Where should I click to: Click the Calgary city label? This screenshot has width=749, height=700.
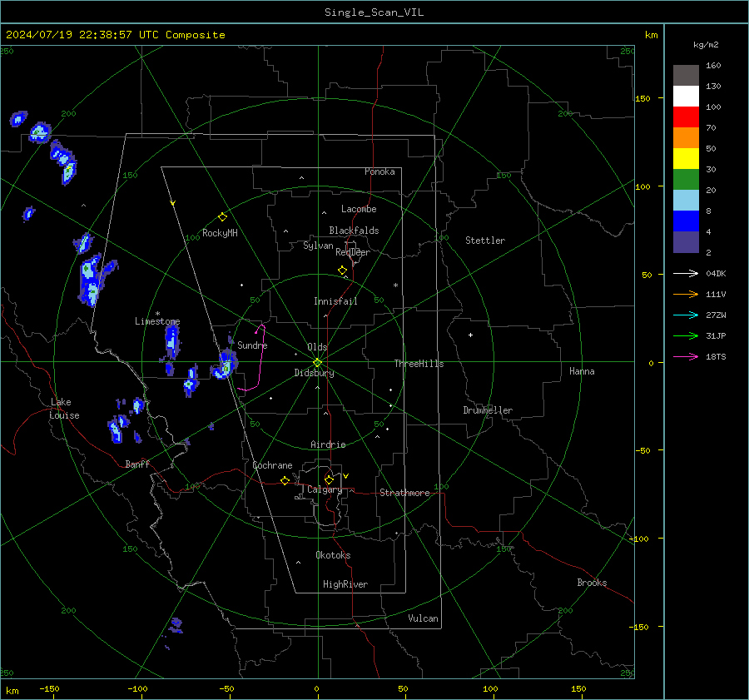tap(325, 489)
